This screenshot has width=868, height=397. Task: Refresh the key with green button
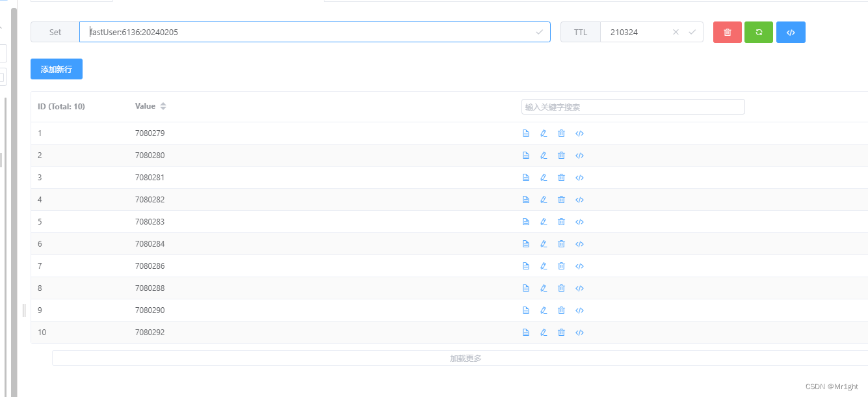[759, 32]
